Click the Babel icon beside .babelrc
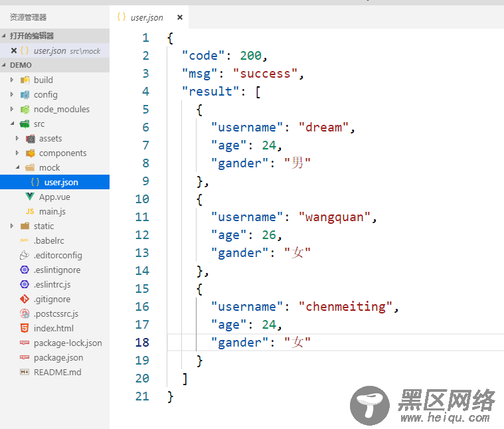The image size is (504, 429). pos(25,240)
